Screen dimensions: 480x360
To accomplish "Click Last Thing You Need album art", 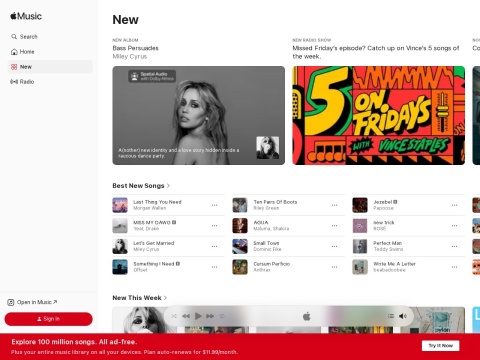I will [120, 205].
